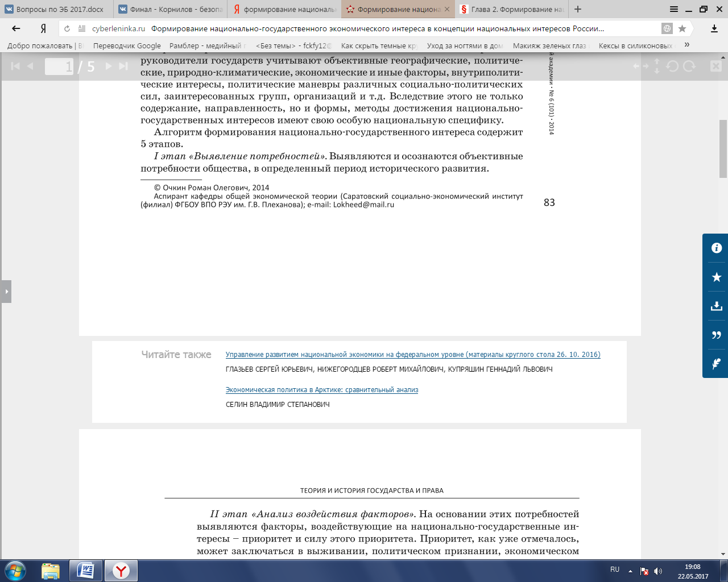Open Action Center flag icon
The width and height of the screenshot is (728, 582).
coord(644,571)
